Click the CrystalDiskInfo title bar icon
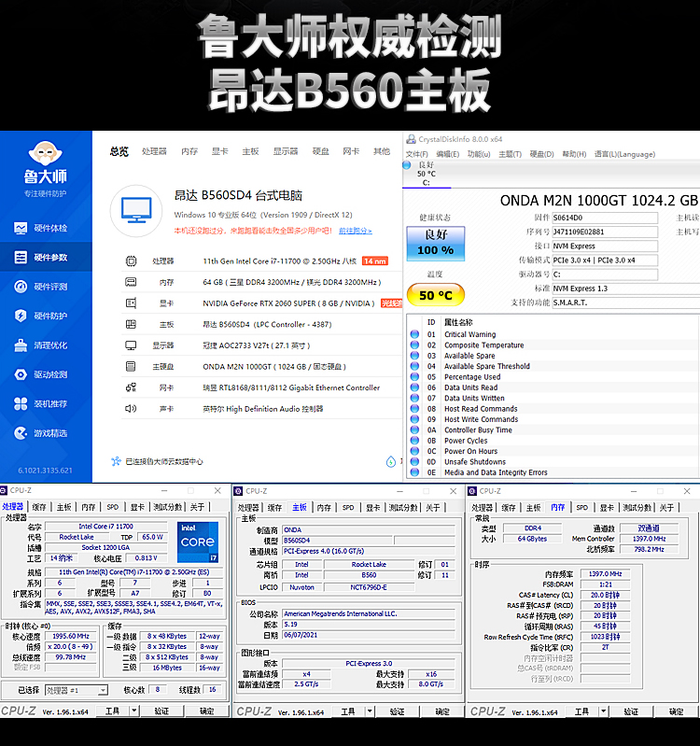Viewport: 700px width, 746px height. pyautogui.click(x=411, y=139)
